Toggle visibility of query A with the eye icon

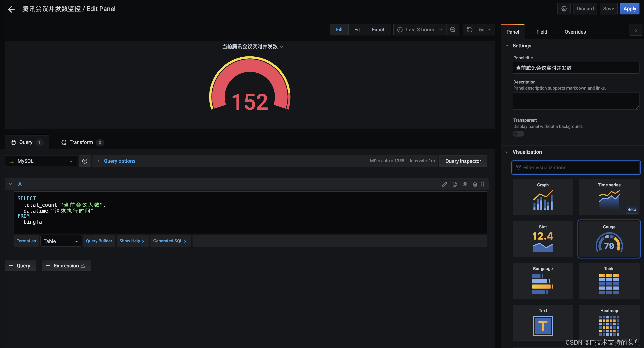tap(465, 184)
